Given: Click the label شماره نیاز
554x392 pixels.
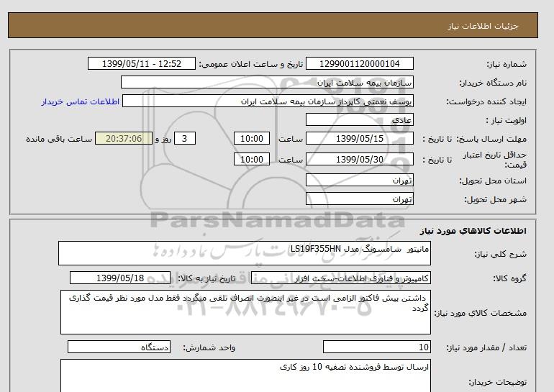Looking at the screenshot, I should 507,64.
